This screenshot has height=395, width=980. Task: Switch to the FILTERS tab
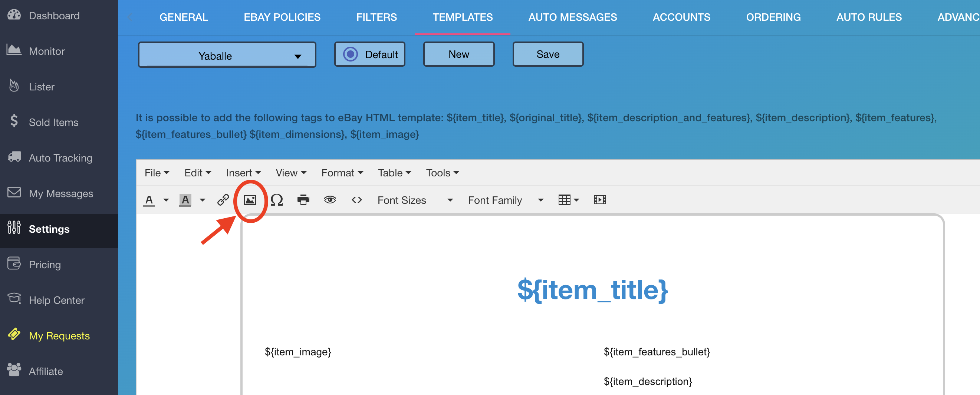click(x=376, y=17)
